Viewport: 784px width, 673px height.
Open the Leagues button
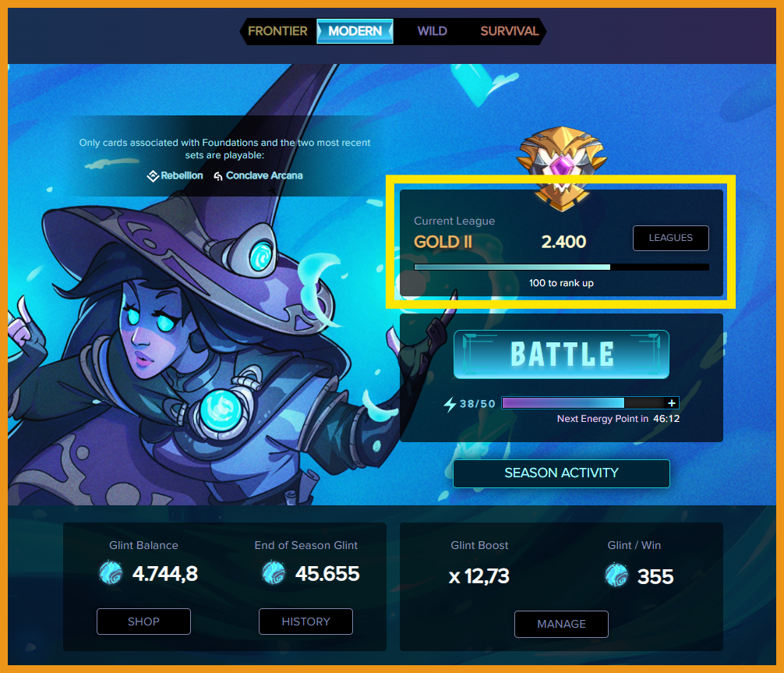point(670,238)
